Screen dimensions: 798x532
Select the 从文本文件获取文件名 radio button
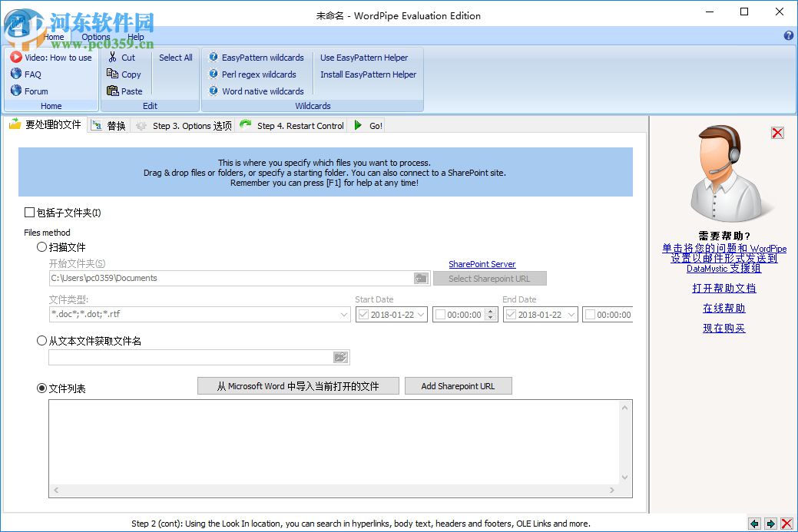coord(41,341)
